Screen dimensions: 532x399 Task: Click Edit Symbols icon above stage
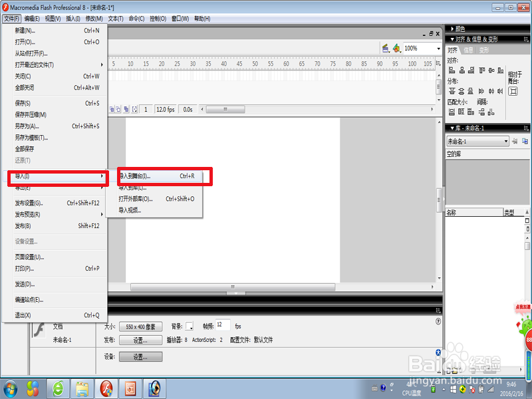tap(396, 48)
